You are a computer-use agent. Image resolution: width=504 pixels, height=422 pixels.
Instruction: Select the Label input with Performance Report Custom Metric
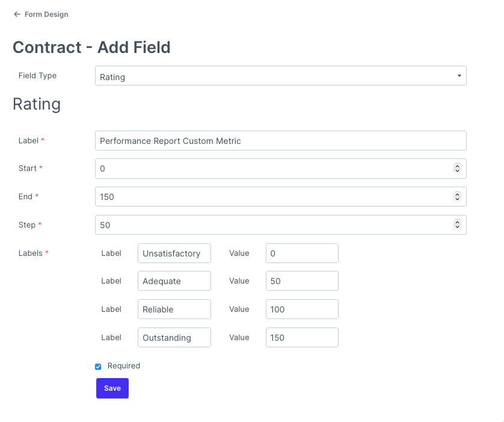(x=280, y=140)
